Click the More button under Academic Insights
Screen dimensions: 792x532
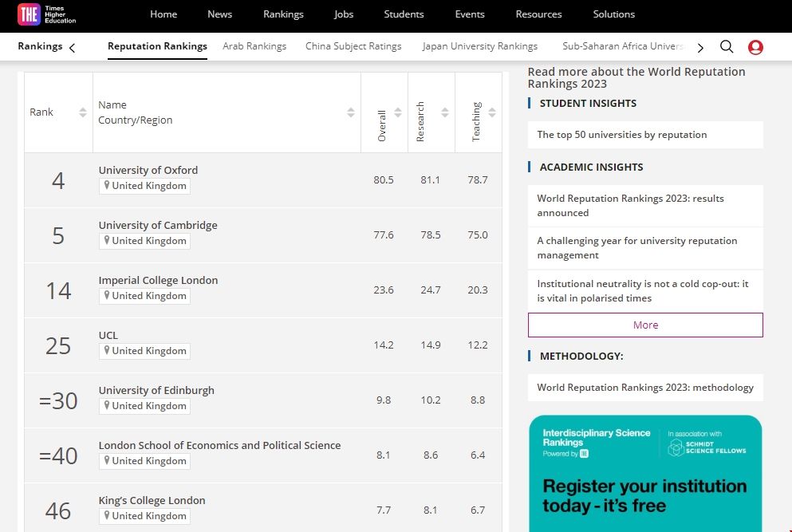[x=645, y=325]
